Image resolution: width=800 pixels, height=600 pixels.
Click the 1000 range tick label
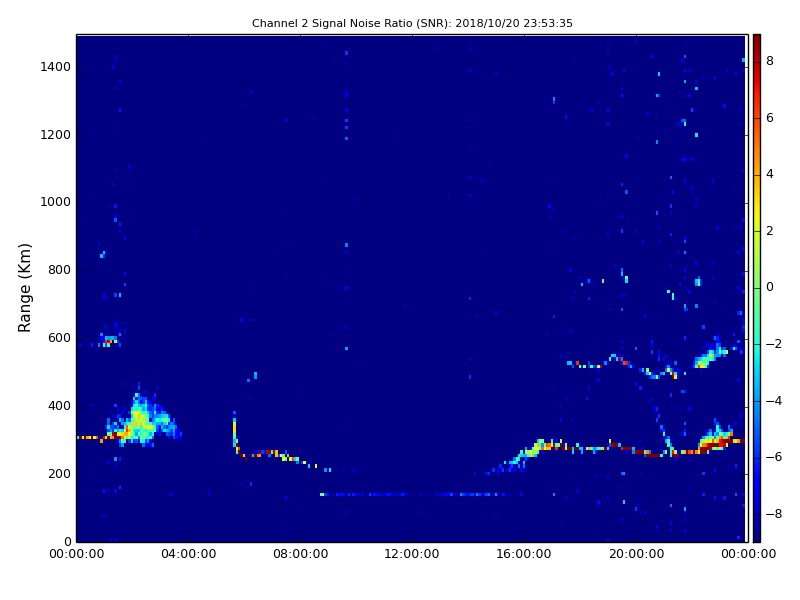tap(55, 202)
